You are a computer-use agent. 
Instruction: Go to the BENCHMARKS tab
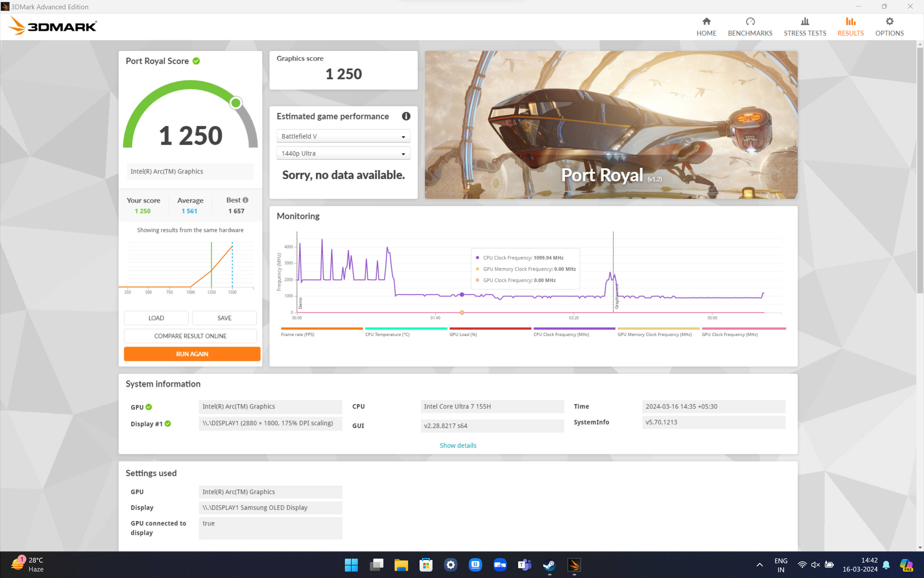750,27
